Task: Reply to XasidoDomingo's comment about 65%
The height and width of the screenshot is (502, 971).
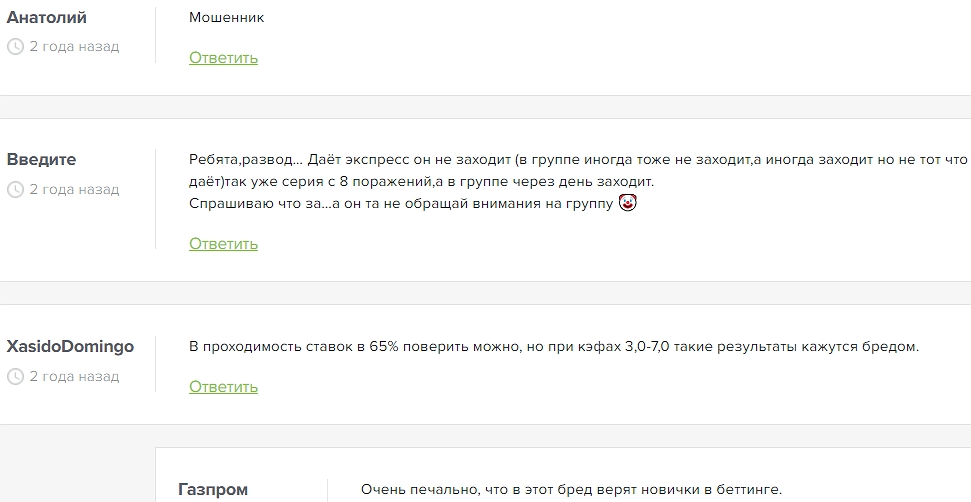Action: pos(223,387)
